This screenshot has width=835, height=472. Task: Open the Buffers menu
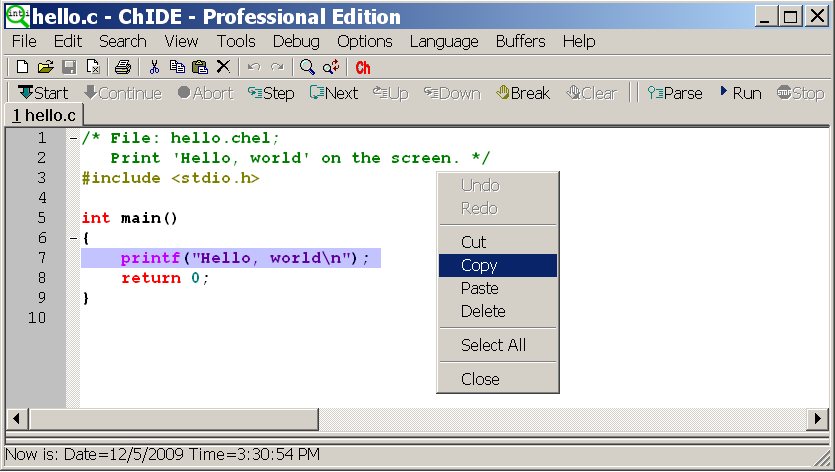pos(520,42)
